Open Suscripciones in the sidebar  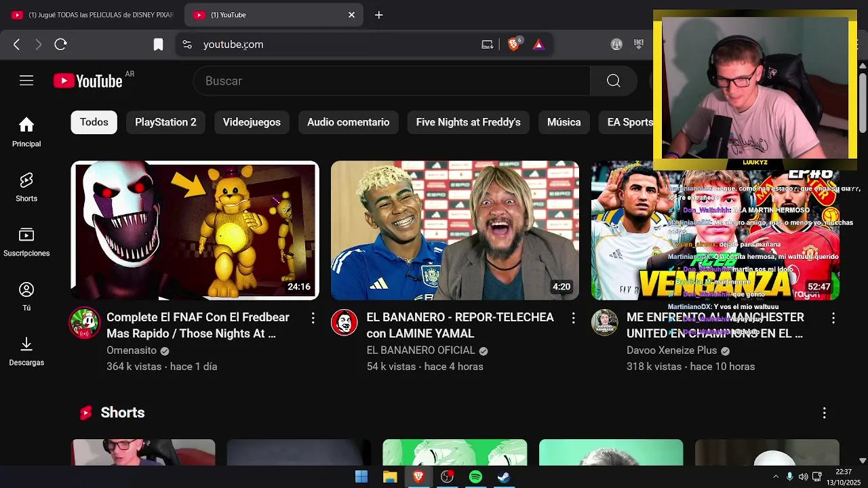point(26,242)
